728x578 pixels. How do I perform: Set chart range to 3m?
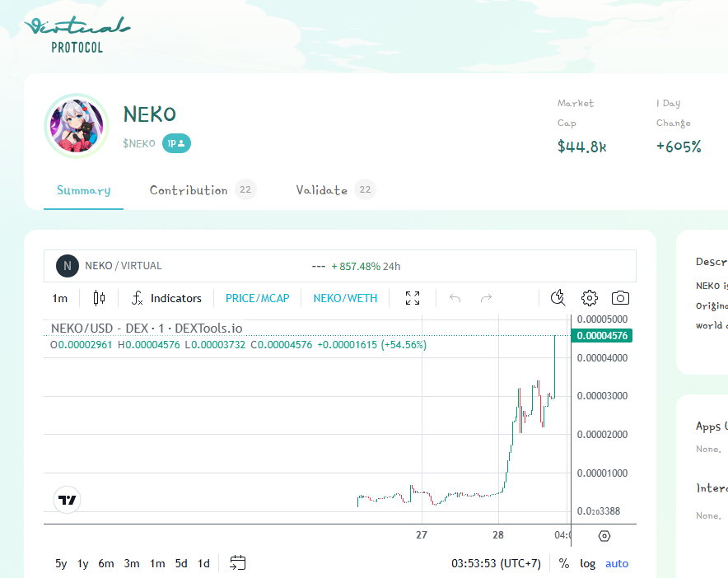pyautogui.click(x=132, y=564)
